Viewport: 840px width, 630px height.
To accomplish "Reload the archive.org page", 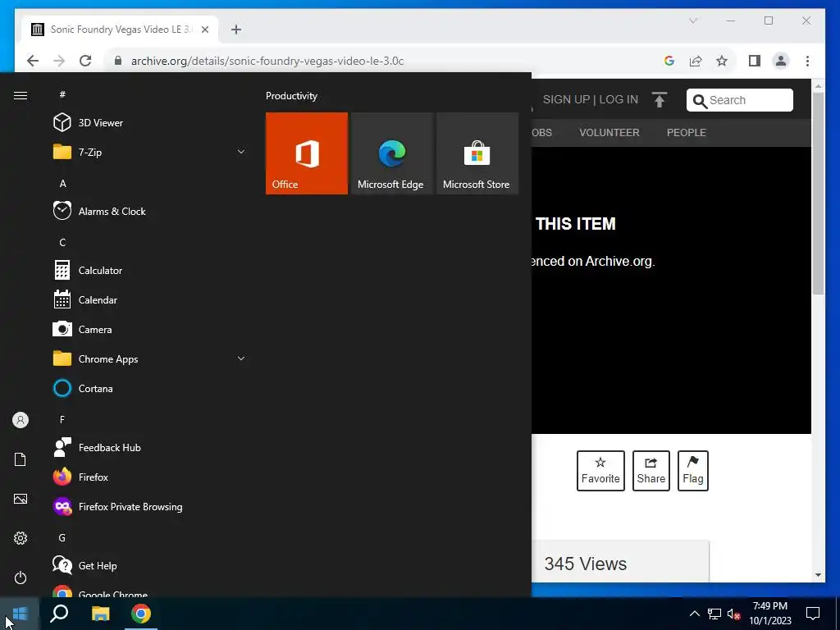I will pyautogui.click(x=85, y=61).
